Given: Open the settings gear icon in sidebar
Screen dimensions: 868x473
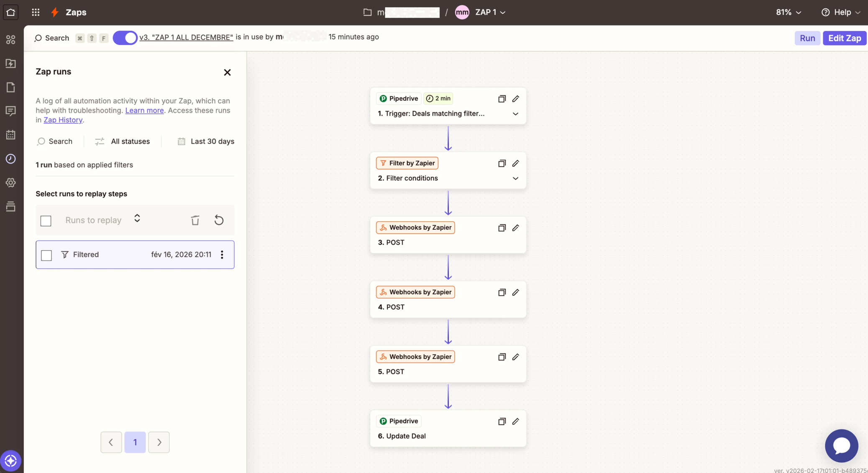Looking at the screenshot, I should [x=11, y=183].
